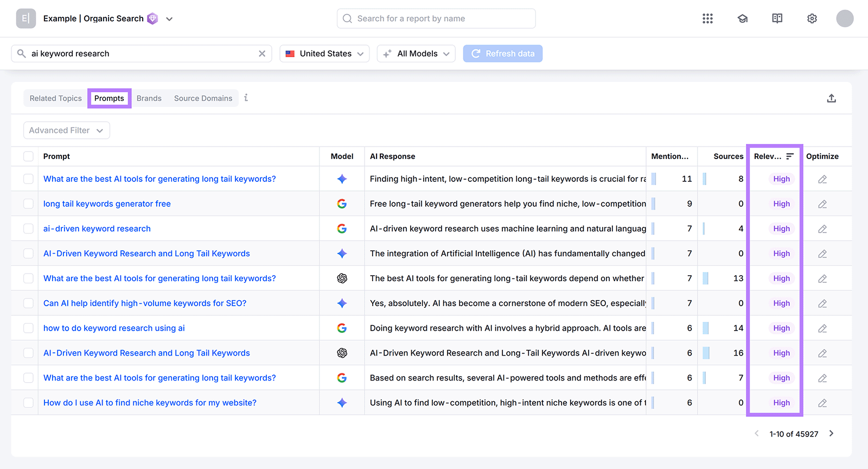Select the Prompts tab

pos(109,98)
